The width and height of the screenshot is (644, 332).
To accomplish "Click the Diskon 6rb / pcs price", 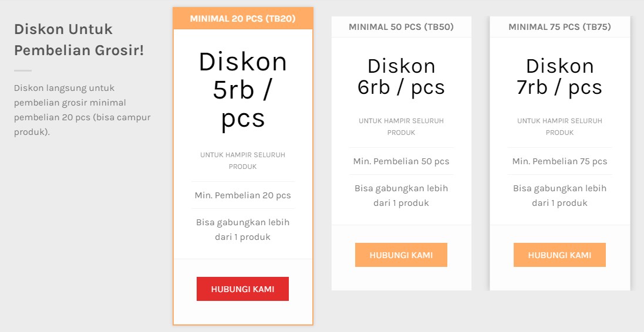I will (x=401, y=76).
